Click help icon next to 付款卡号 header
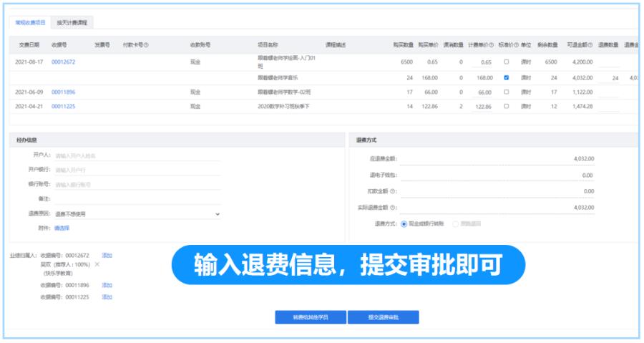This screenshot has height=343, width=644. click(146, 44)
